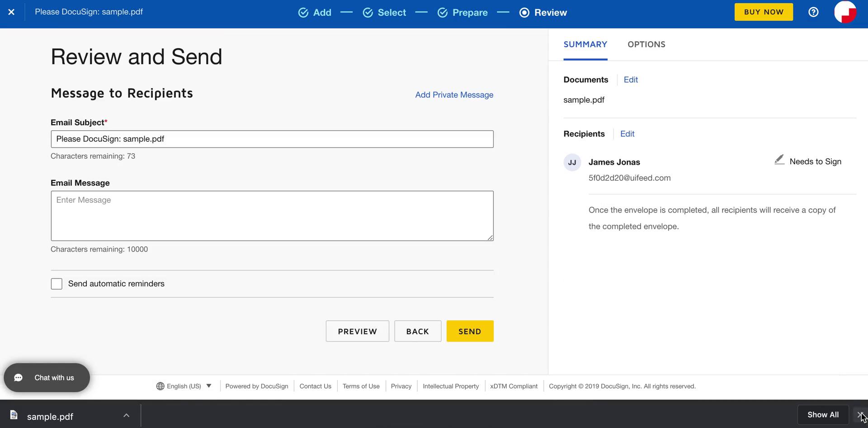Open the Intellectual Property footer link
The height and width of the screenshot is (428, 868).
click(451, 386)
